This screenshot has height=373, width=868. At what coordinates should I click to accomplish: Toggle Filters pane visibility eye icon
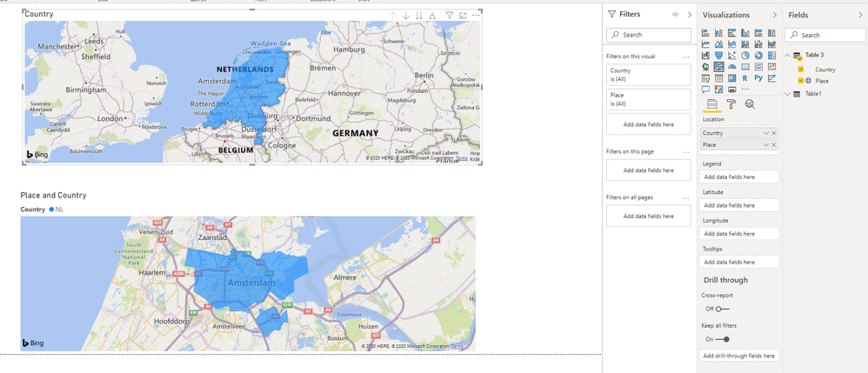[675, 15]
